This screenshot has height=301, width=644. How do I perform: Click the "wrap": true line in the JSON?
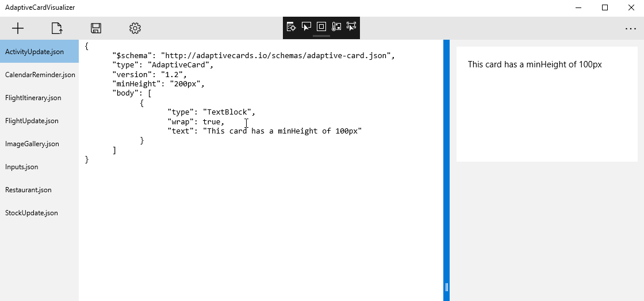[x=196, y=121]
